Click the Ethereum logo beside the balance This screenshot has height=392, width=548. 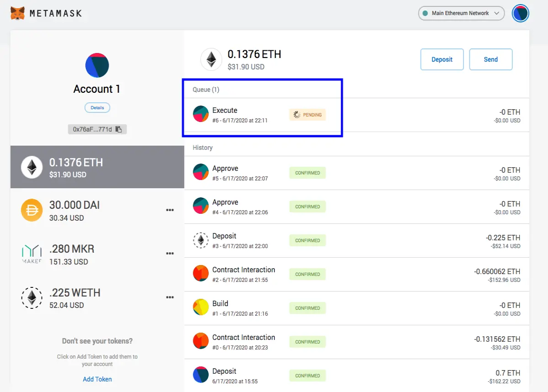pyautogui.click(x=211, y=59)
